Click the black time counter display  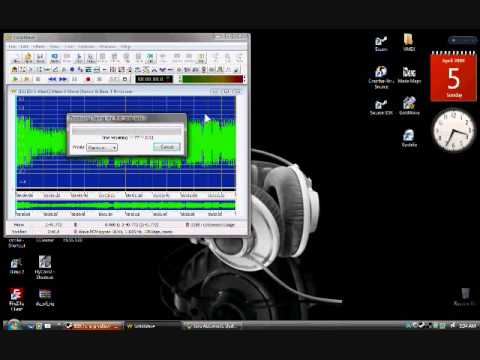[x=154, y=79]
